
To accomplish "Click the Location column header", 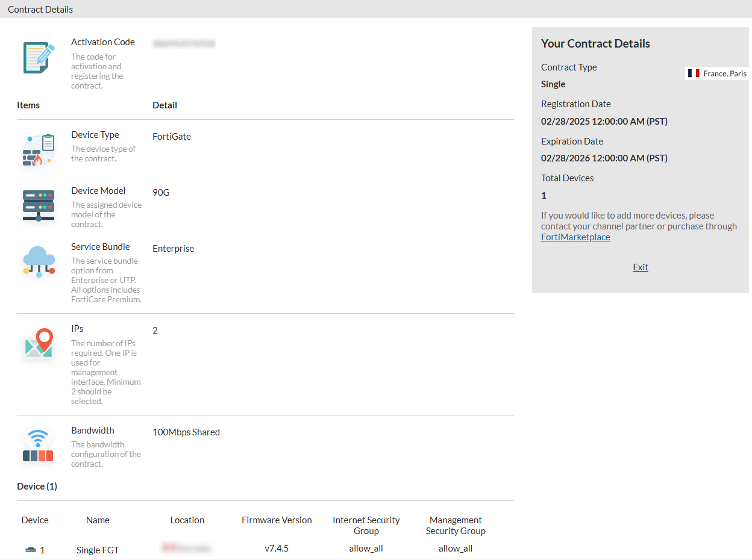I will tap(187, 520).
